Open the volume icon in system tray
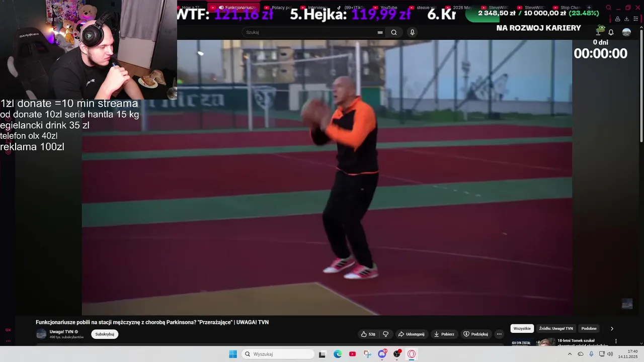The height and width of the screenshot is (362, 644). tap(610, 354)
